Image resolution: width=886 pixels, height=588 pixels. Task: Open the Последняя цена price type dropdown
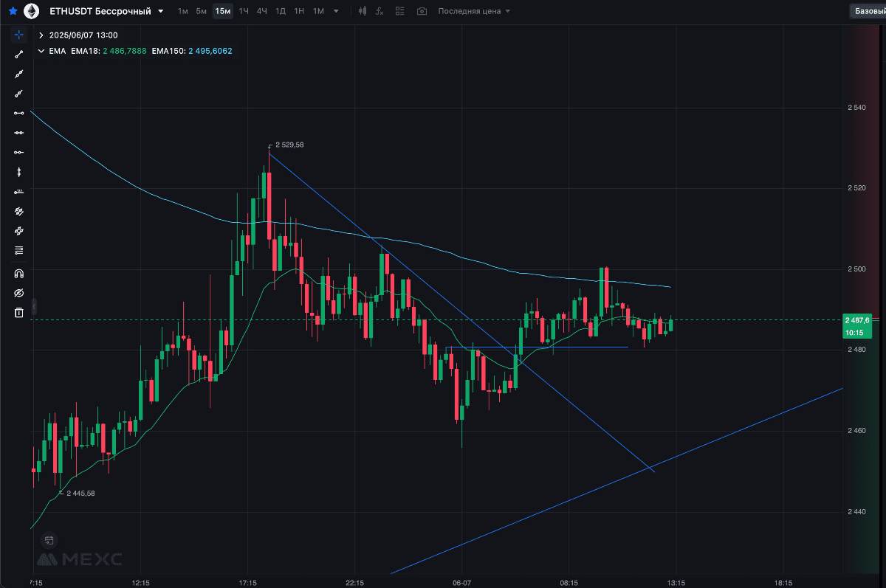473,11
